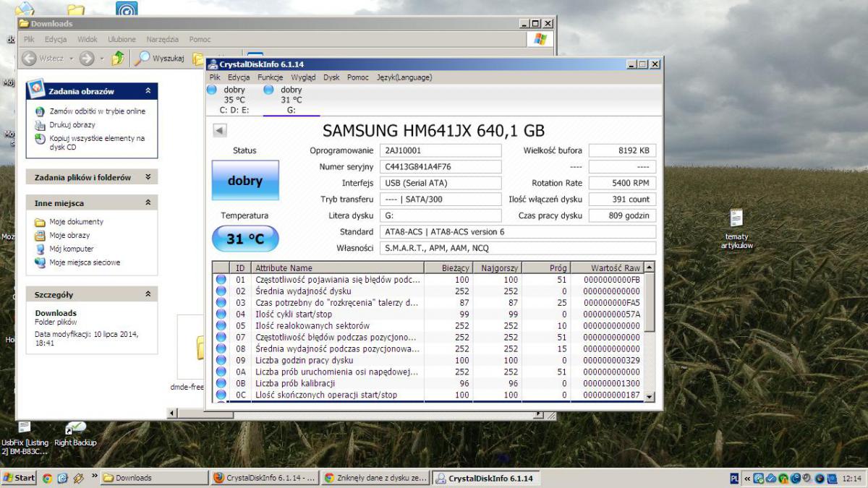Click the Bieżący column header

(447, 268)
